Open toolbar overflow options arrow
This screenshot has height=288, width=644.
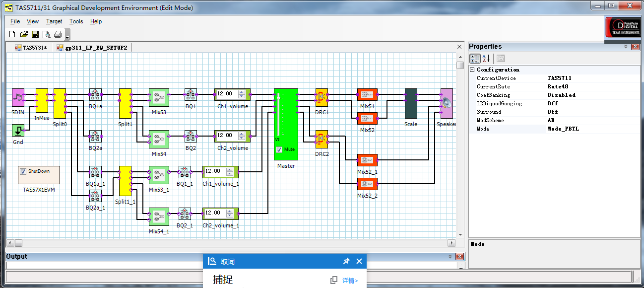[x=68, y=36]
